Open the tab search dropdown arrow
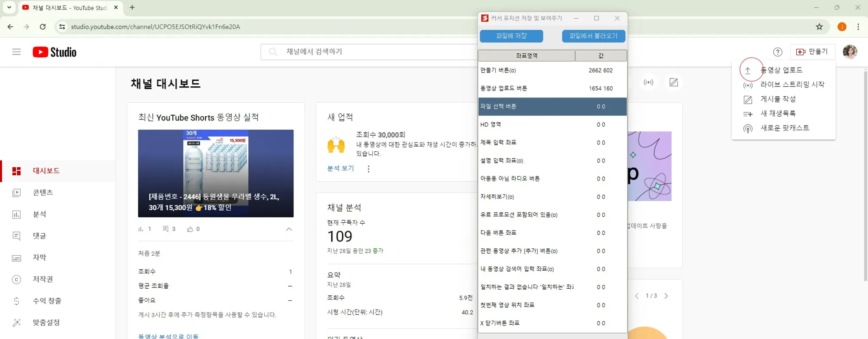 click(x=9, y=7)
